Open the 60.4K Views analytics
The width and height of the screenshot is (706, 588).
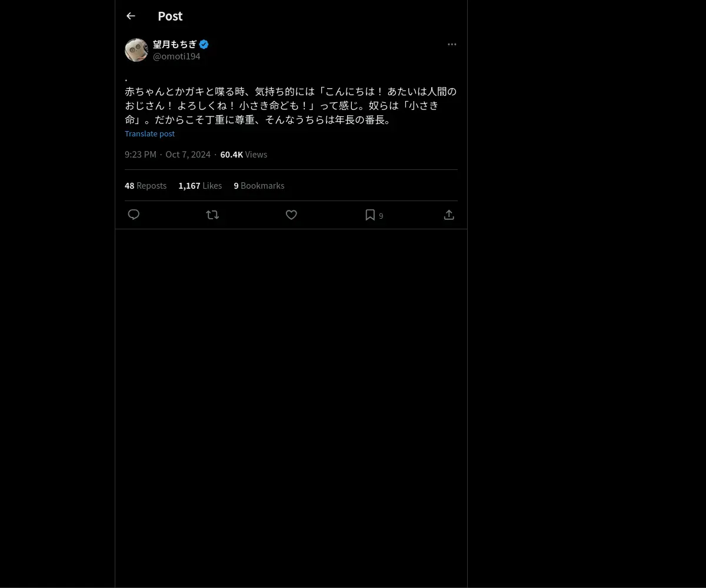(x=244, y=154)
